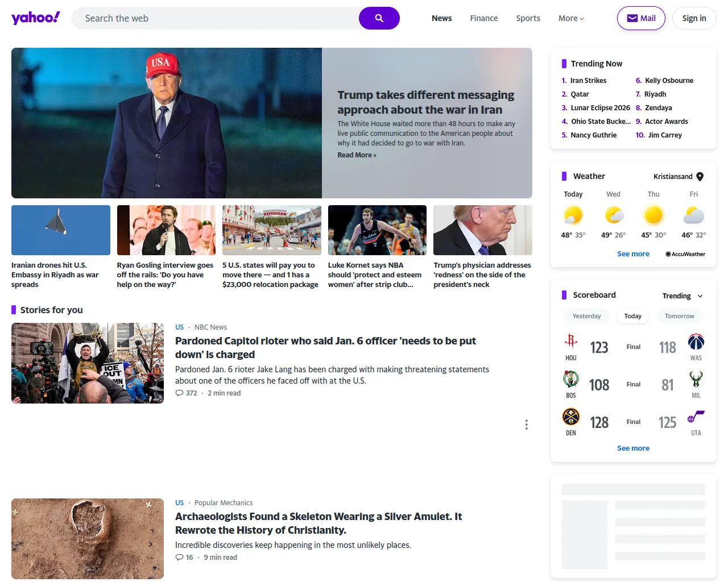The image size is (728, 582).
Task: Click the purple search magnifier button
Action: pos(379,18)
